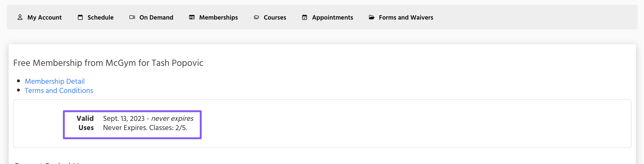The image size is (644, 164).
Task: Navigate to the Courses text label
Action: coord(275,18)
